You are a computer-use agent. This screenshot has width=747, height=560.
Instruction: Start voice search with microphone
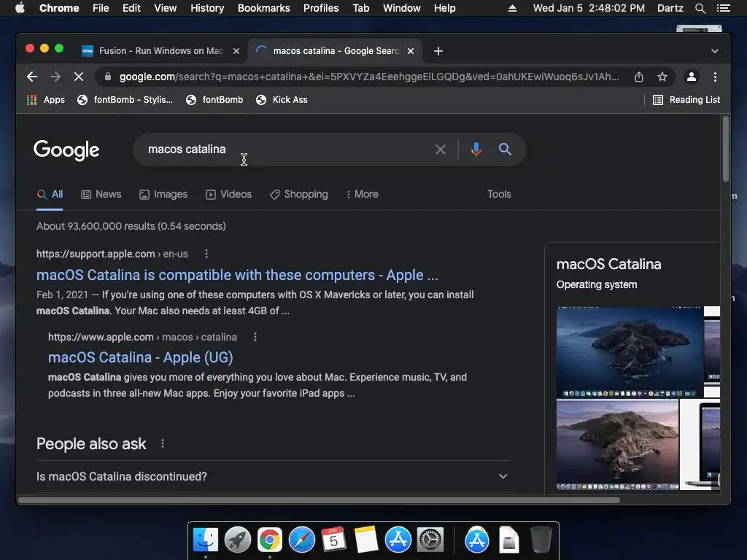click(476, 149)
